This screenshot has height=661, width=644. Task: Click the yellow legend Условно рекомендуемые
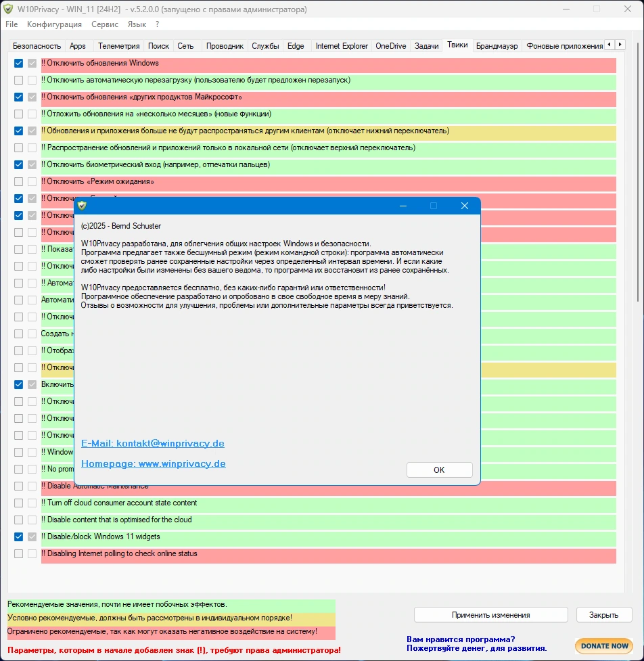coord(171,618)
